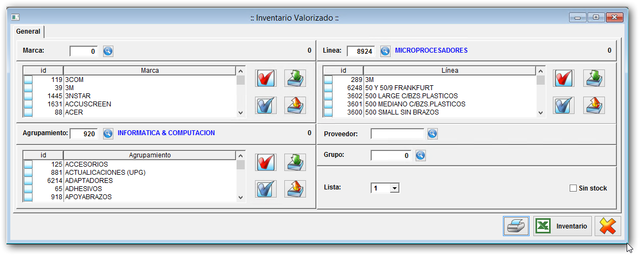Enable the Sin stock checkbox
644x260 pixels.
coord(573,188)
